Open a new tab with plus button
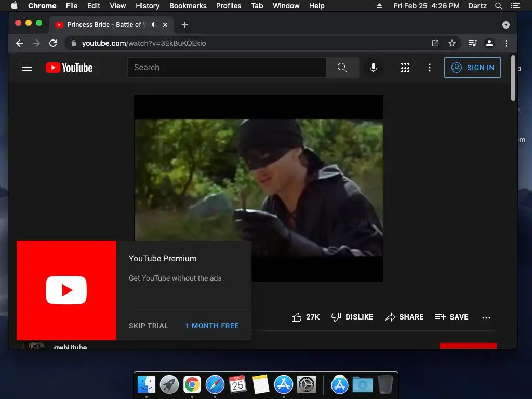 pyautogui.click(x=185, y=25)
